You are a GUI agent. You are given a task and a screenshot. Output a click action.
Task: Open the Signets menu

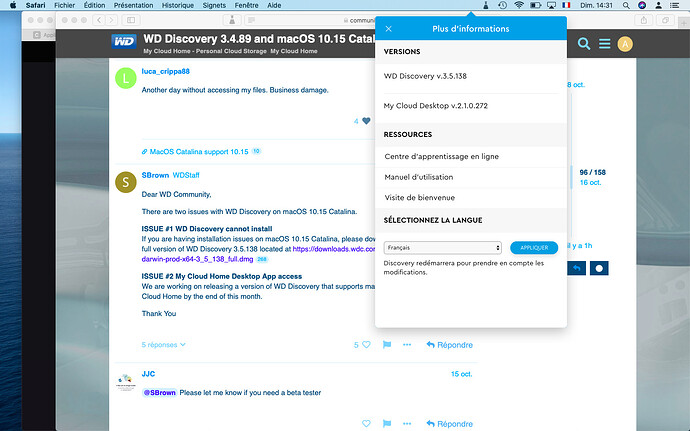(214, 5)
